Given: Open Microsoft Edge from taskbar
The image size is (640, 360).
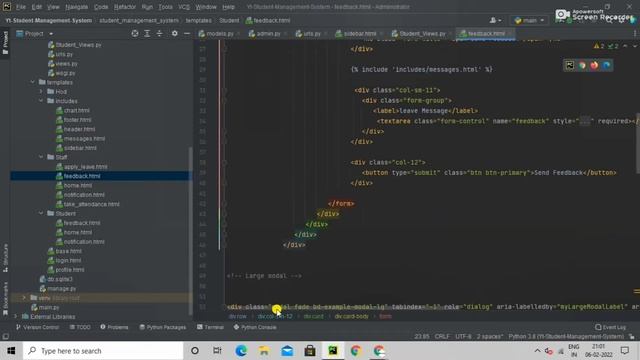Looking at the screenshot, I should [241, 351].
